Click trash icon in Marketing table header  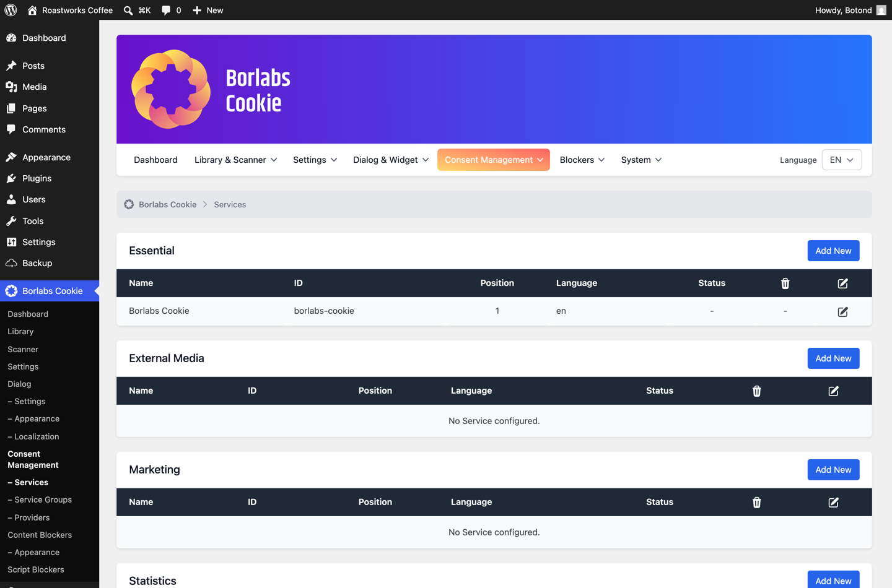click(756, 502)
